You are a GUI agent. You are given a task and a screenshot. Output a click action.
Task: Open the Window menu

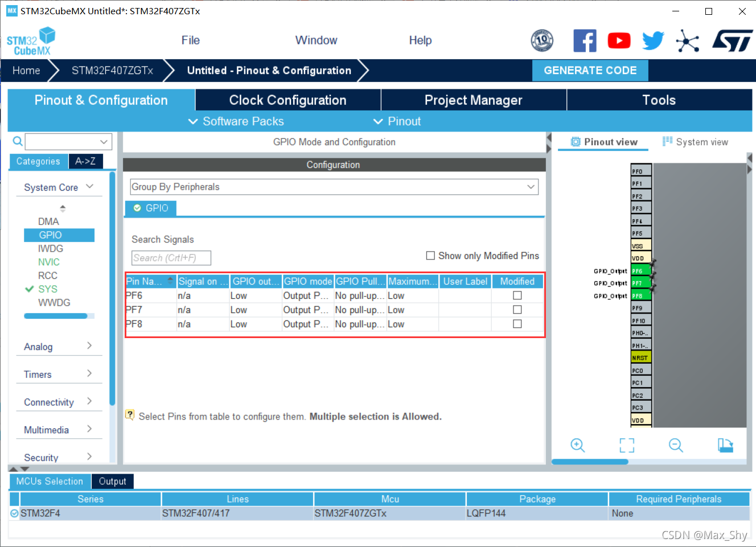[x=316, y=40]
